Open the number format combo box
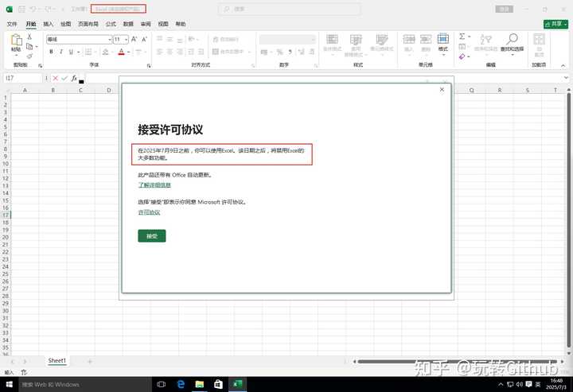The image size is (573, 392). coord(287,39)
